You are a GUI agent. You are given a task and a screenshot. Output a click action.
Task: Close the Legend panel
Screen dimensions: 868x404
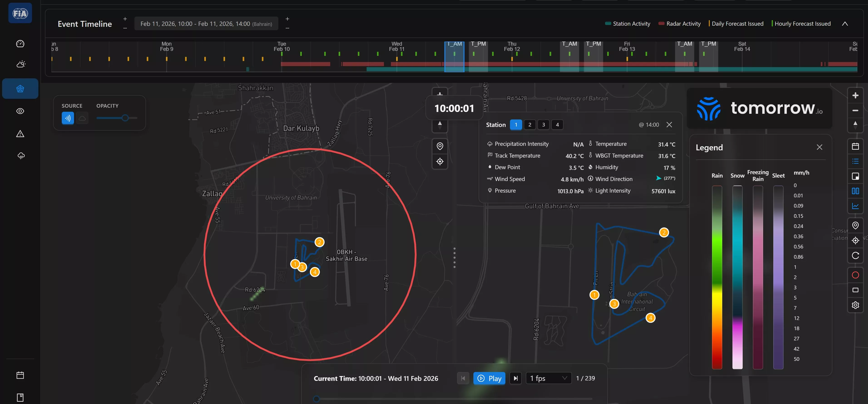tap(819, 147)
